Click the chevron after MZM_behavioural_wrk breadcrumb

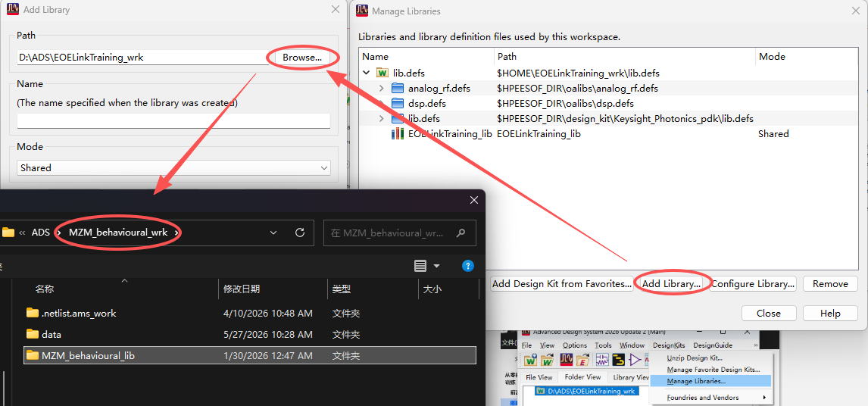(x=176, y=233)
